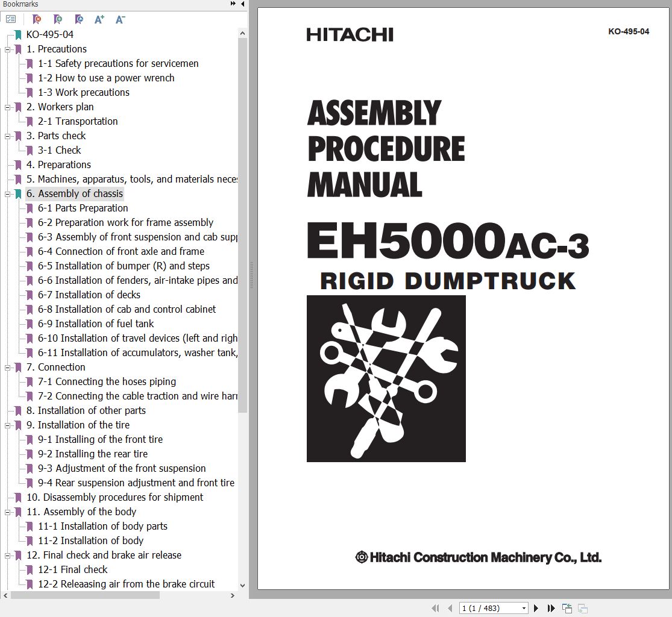The image size is (672, 617).
Task: Open '6-9 Installation of fuel tank' bookmark
Action: tap(96, 324)
